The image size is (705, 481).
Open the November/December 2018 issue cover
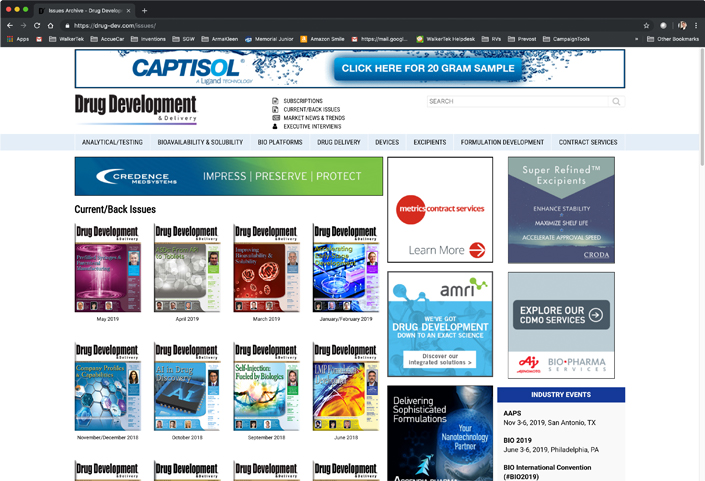[x=108, y=387]
